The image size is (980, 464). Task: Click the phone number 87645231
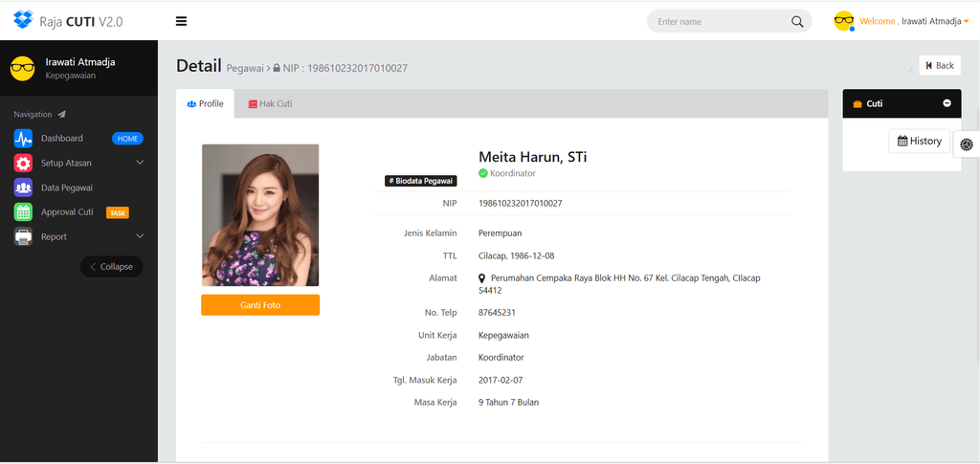(x=497, y=312)
